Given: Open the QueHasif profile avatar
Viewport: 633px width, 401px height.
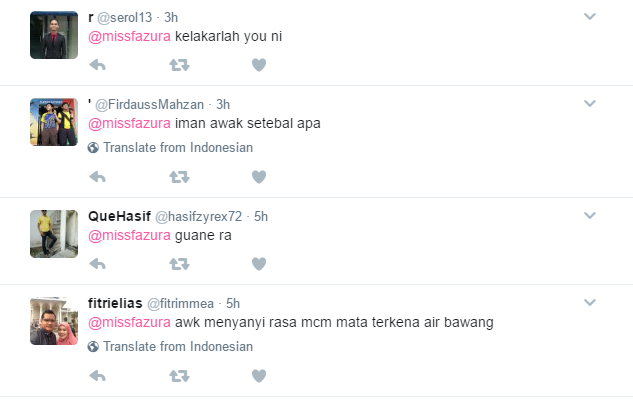Looking at the screenshot, I should [54, 234].
